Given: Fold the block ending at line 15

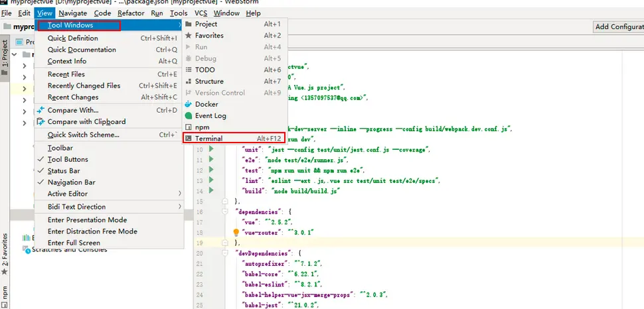Looking at the screenshot, I should [x=224, y=201].
